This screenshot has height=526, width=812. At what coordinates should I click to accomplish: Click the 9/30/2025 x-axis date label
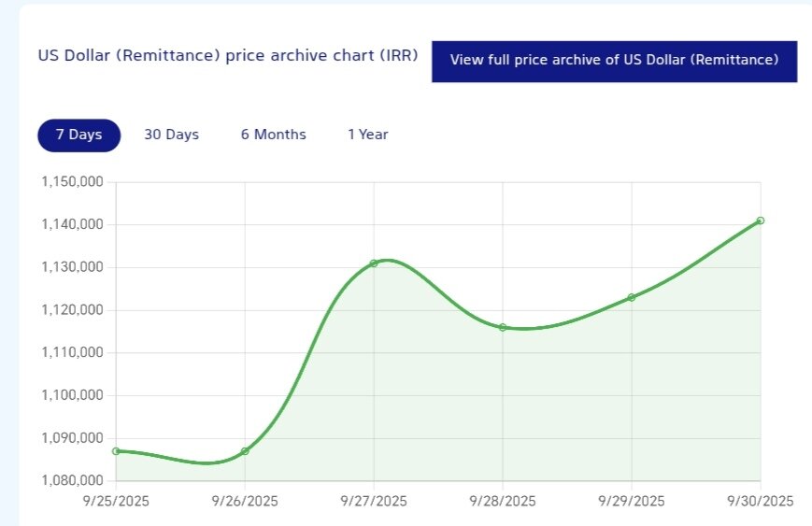click(x=759, y=502)
